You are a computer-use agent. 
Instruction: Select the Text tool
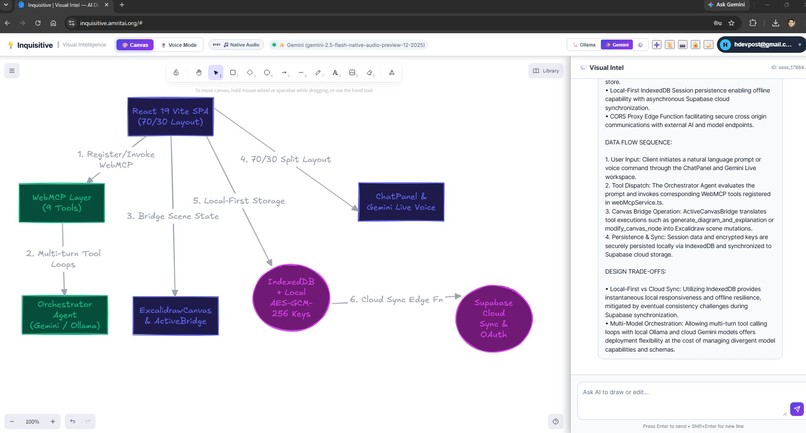pyautogui.click(x=335, y=73)
